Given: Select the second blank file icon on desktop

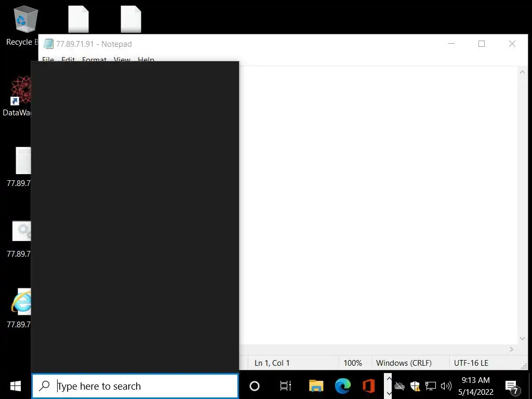Looking at the screenshot, I should tap(131, 19).
